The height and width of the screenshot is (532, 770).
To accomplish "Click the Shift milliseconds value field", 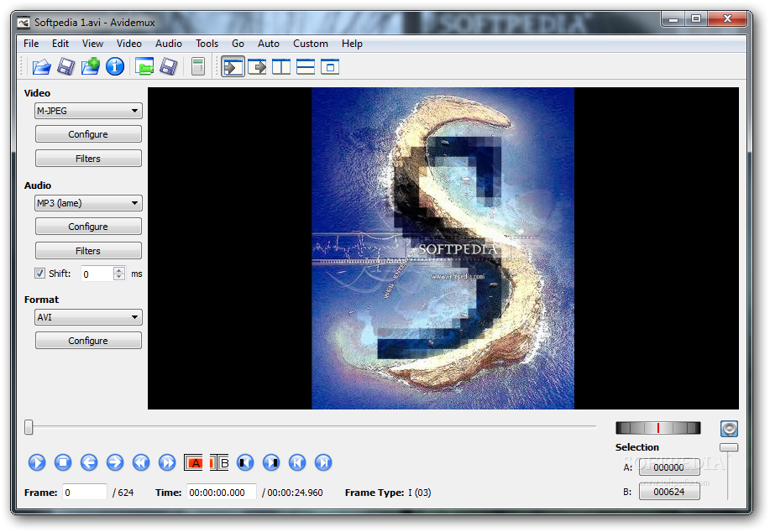I will coord(97,274).
